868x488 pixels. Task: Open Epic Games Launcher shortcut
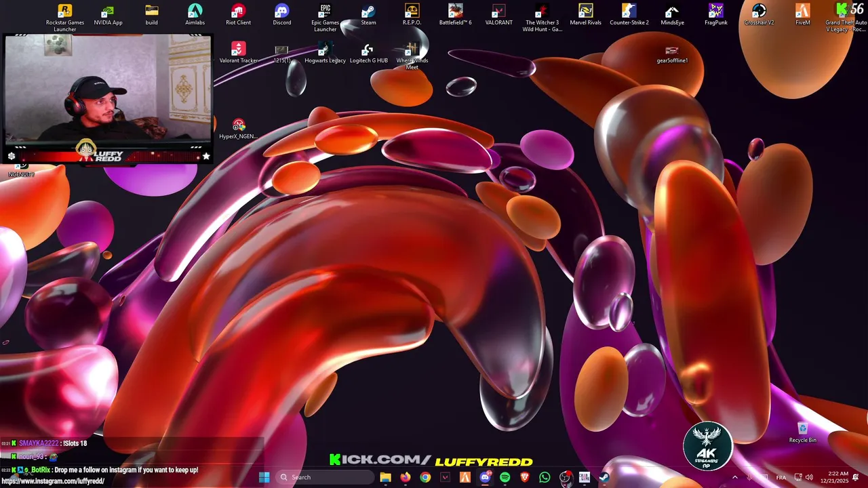point(325,18)
